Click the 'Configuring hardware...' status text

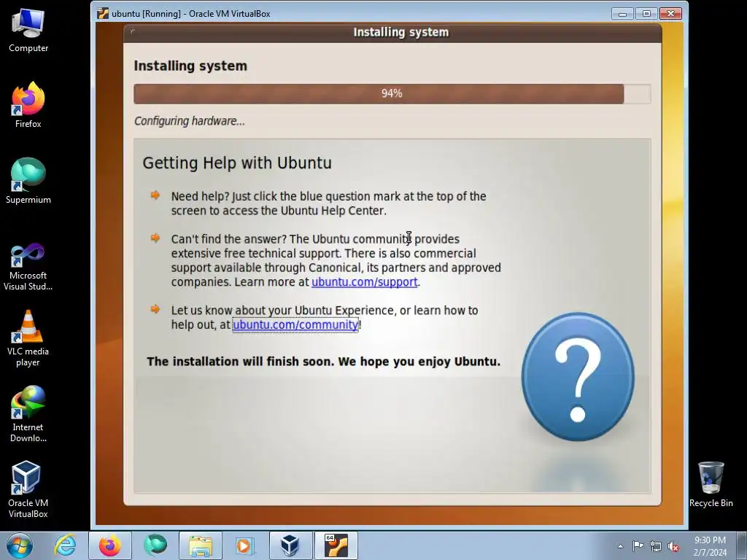click(190, 121)
